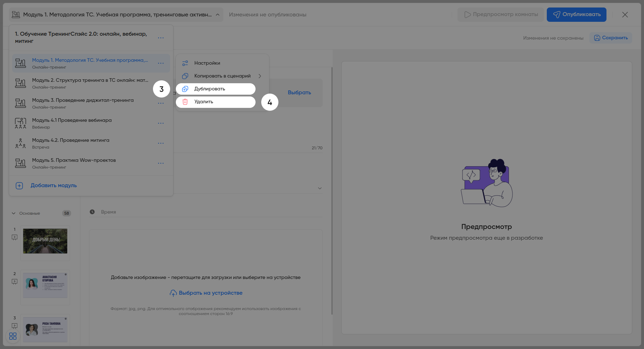Click the editor panel vertical scrollbar
The width and height of the screenshot is (644, 349).
[x=332, y=191]
